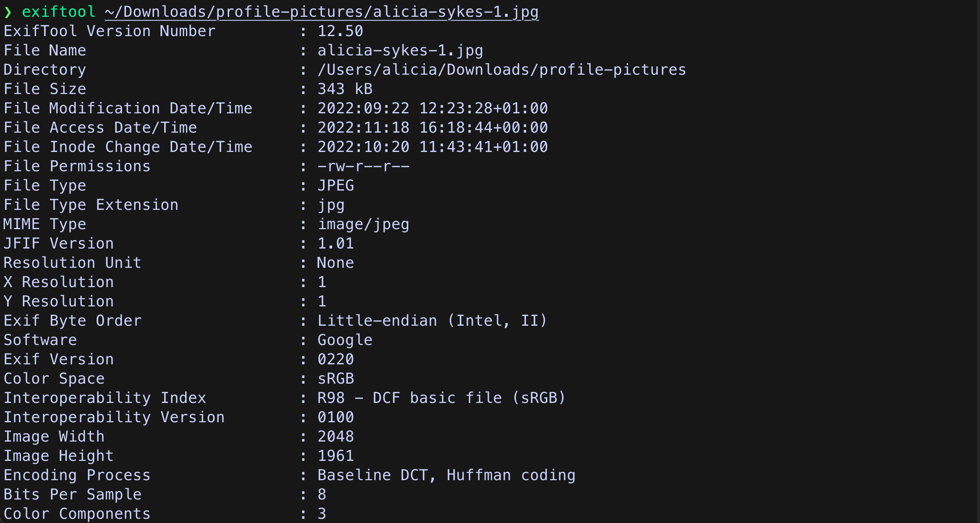980x523 pixels.
Task: Click the Image Height value 1961
Action: coord(335,456)
